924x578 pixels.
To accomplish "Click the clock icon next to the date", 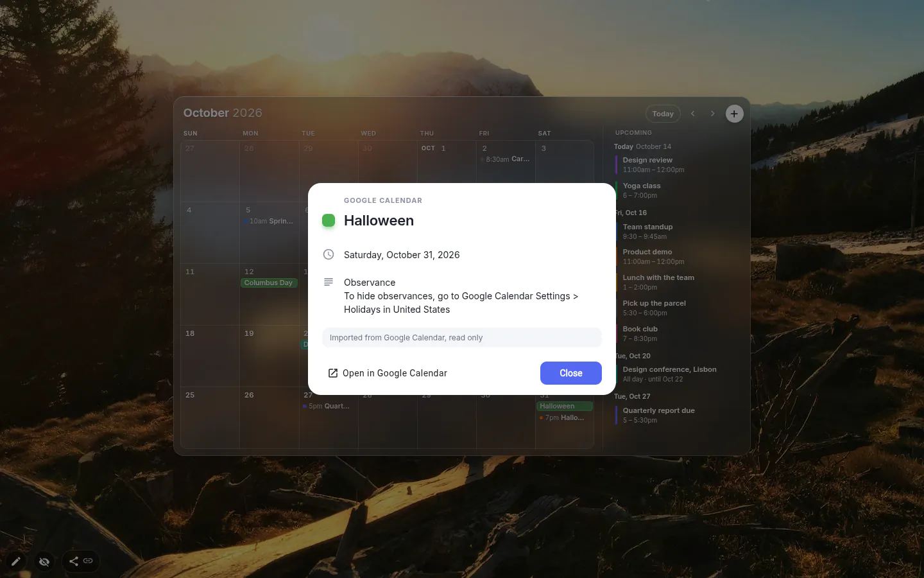I will tap(329, 254).
